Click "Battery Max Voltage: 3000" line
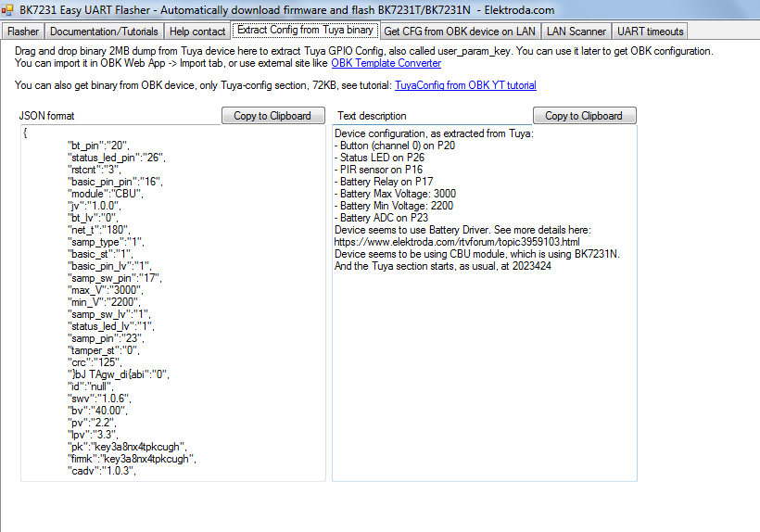This screenshot has width=760, height=532. [395, 194]
